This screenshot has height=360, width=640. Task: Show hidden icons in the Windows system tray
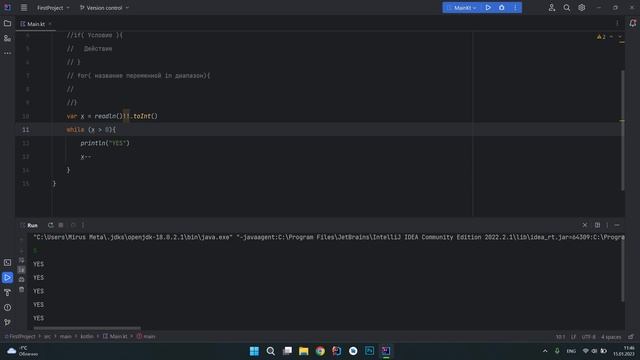(545, 351)
